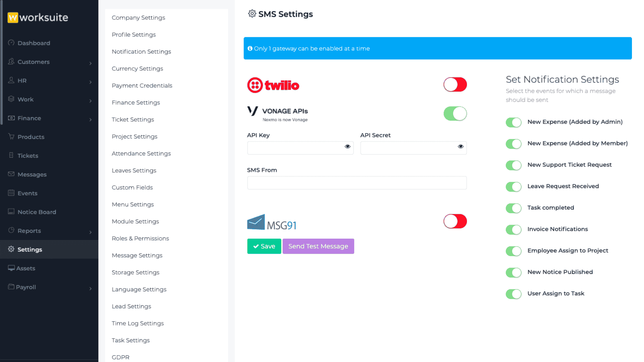Click the Assets monitor icon

11,268
